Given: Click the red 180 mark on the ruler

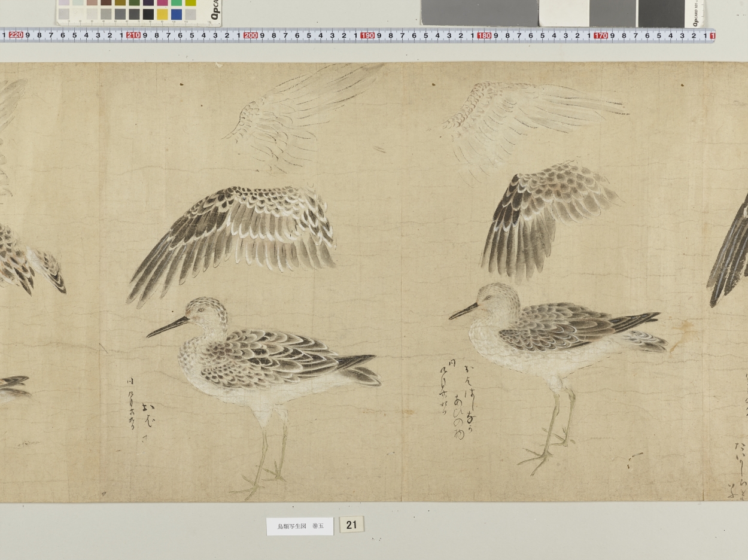Looking at the screenshot, I should pyautogui.click(x=484, y=35).
